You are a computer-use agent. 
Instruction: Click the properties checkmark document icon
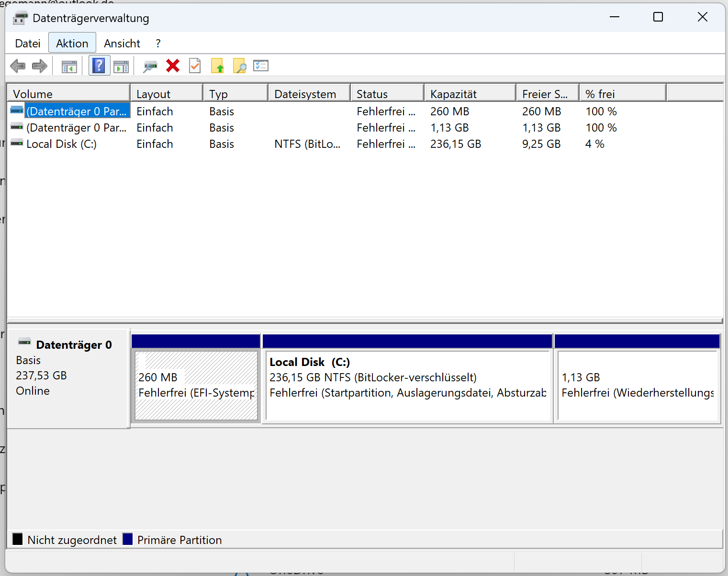coord(195,66)
